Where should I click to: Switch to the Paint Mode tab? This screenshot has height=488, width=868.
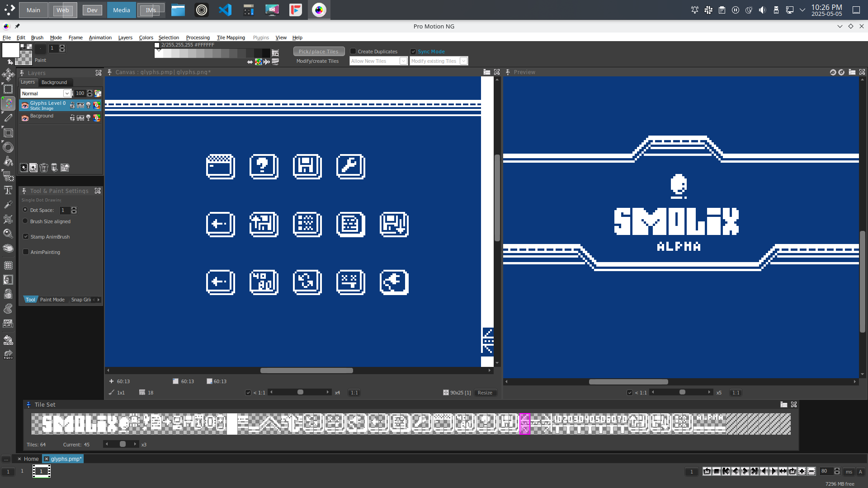(x=52, y=300)
